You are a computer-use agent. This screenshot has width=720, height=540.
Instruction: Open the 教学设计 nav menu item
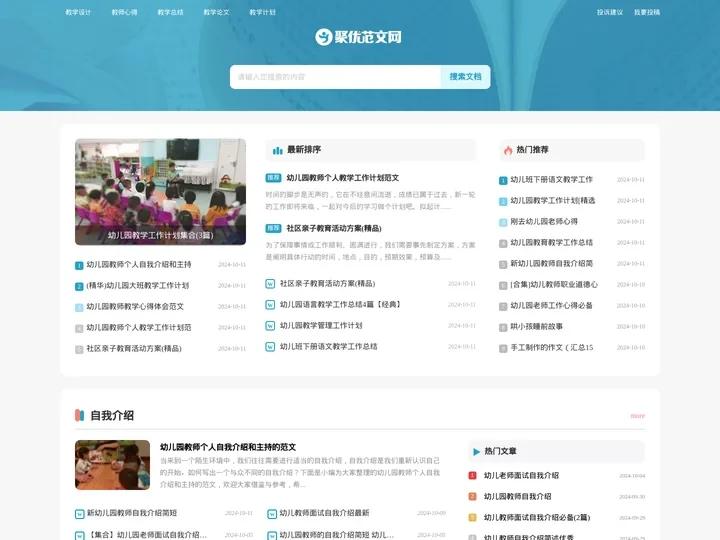point(78,12)
